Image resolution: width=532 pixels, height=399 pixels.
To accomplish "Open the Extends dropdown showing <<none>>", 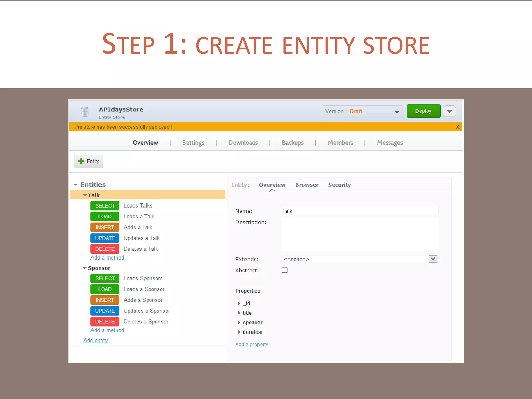I will click(360, 259).
